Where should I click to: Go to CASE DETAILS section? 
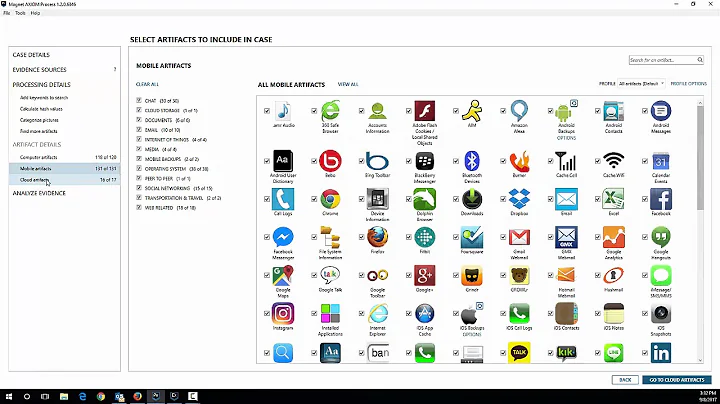[31, 55]
